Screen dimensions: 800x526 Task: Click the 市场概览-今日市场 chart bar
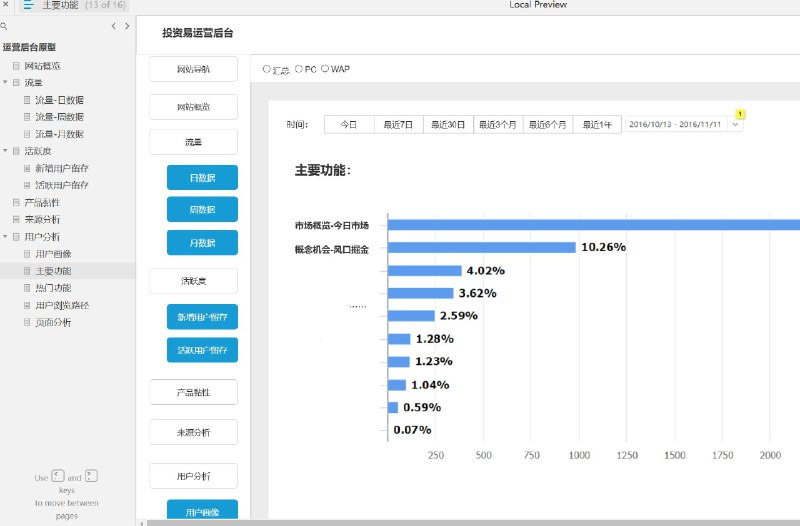[x=594, y=224]
